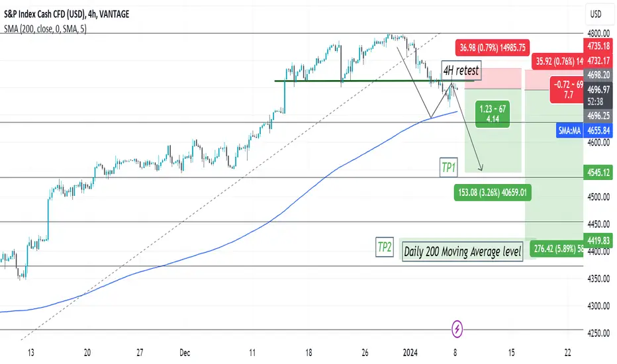Select the 4735.18 red stop price label
The width and height of the screenshot is (617, 364).
click(598, 46)
